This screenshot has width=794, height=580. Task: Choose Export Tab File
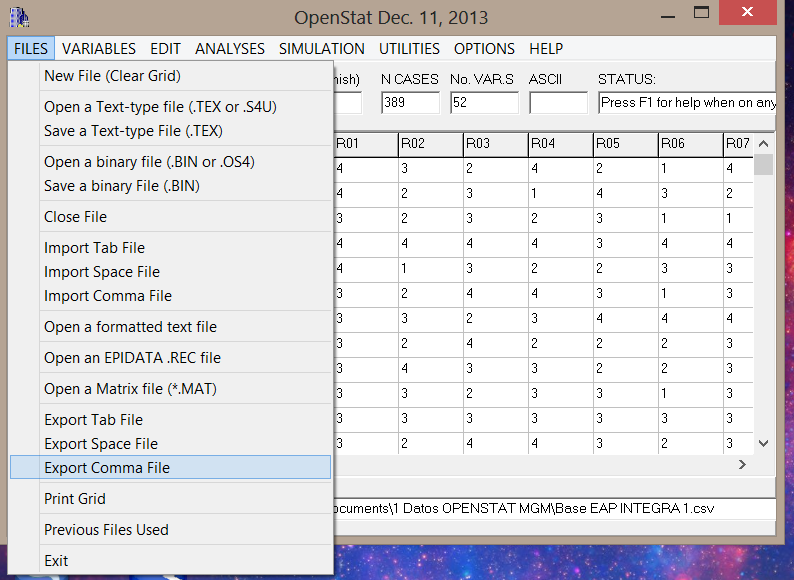[170, 420]
